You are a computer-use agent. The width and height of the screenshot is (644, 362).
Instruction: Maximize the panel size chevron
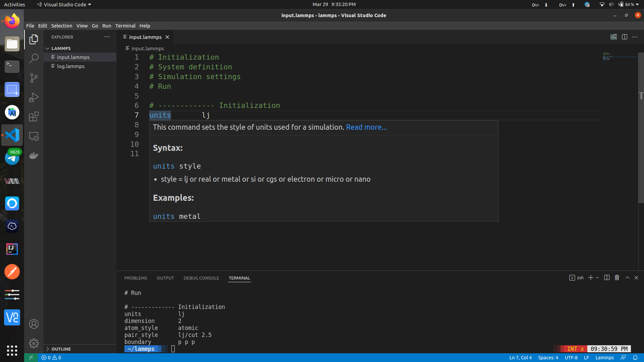pyautogui.click(x=627, y=278)
